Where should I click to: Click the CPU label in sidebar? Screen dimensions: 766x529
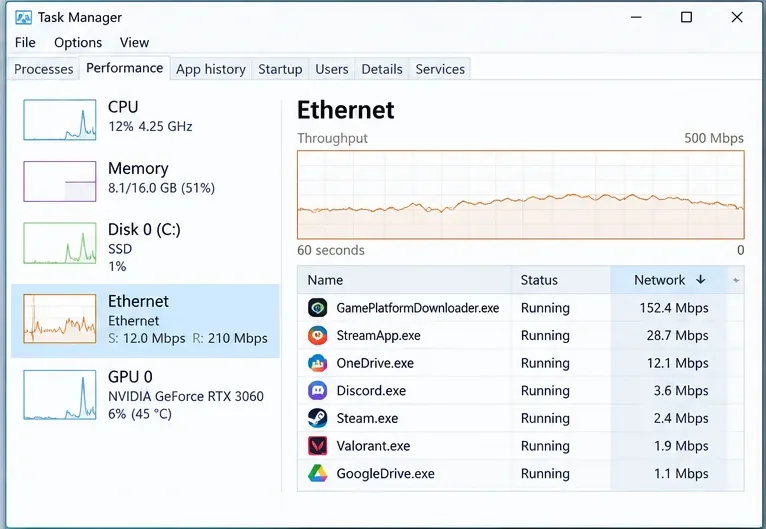click(123, 107)
